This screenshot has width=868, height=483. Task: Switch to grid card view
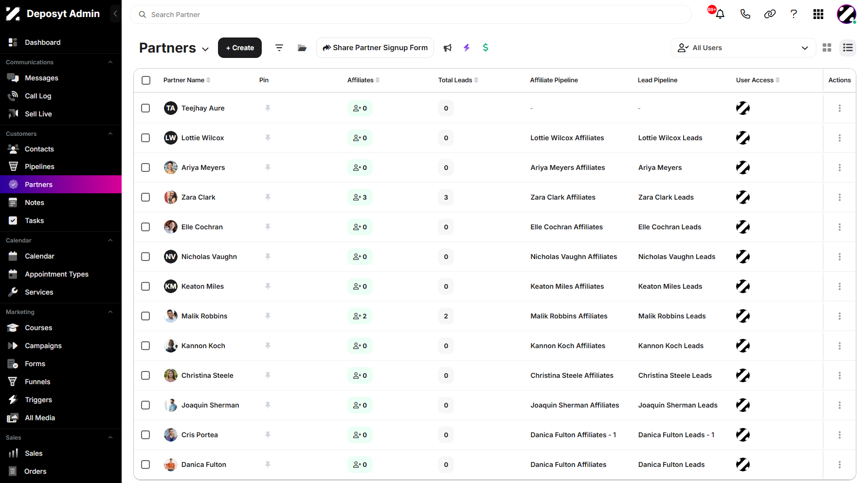pos(827,48)
